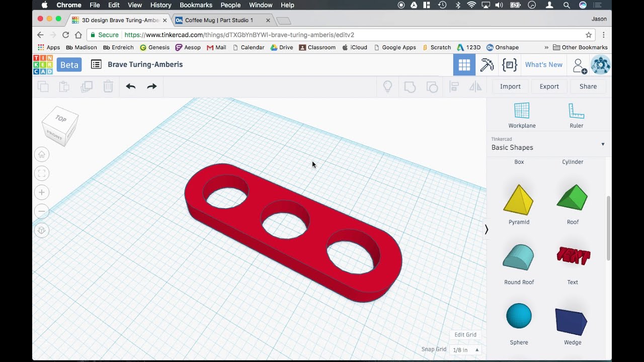Open the Onshape bookmark
The height and width of the screenshot is (362, 644).
tap(502, 47)
